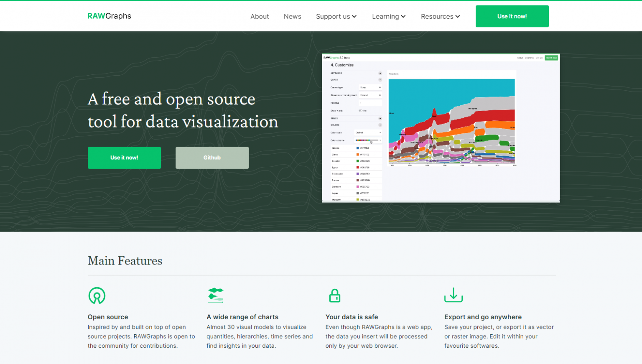
Task: Click the RAWGraphs logo in the header
Action: 109,16
